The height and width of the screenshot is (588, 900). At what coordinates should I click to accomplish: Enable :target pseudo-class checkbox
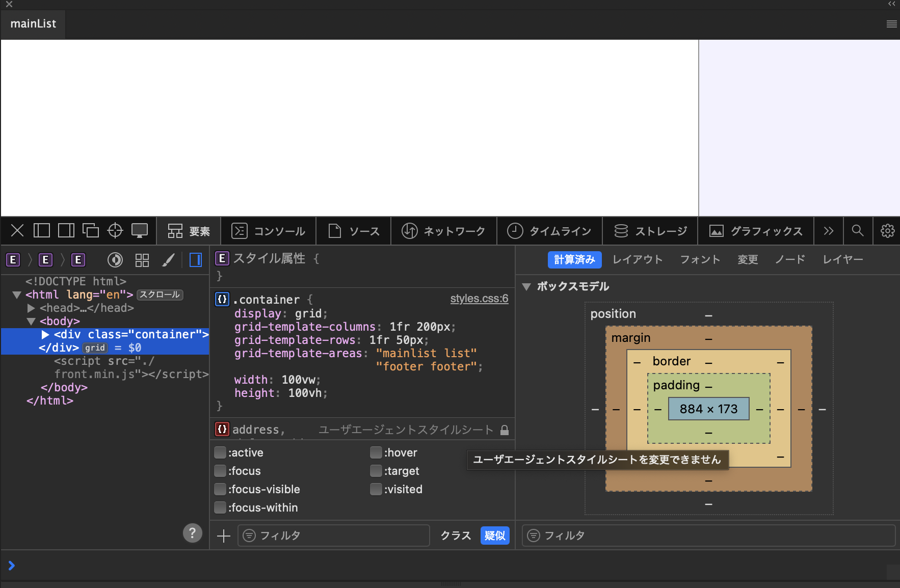(x=376, y=471)
